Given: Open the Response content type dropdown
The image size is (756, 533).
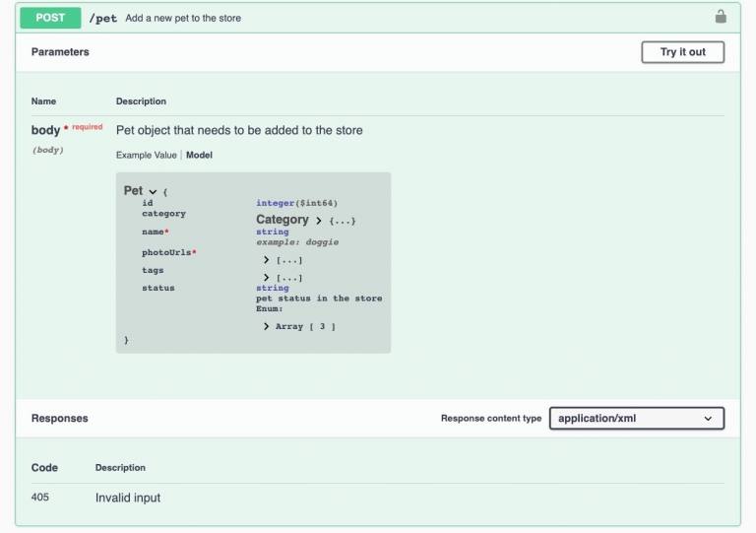Looking at the screenshot, I should tap(636, 419).
